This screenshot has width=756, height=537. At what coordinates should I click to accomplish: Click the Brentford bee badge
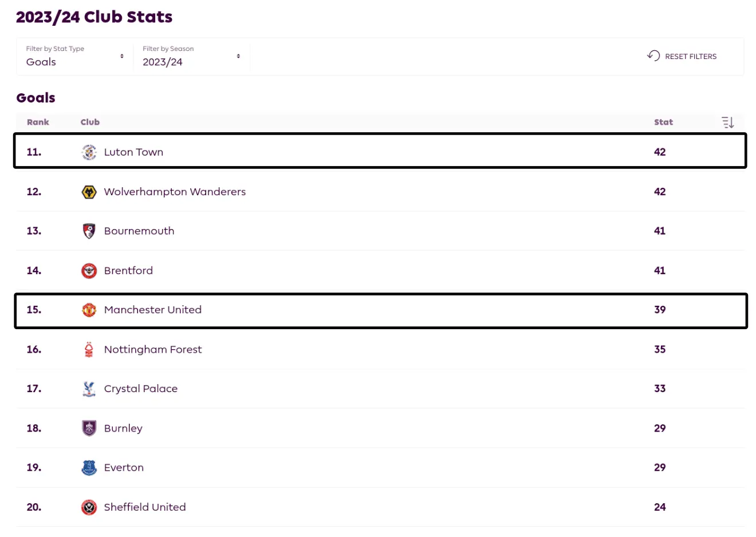pyautogui.click(x=89, y=271)
